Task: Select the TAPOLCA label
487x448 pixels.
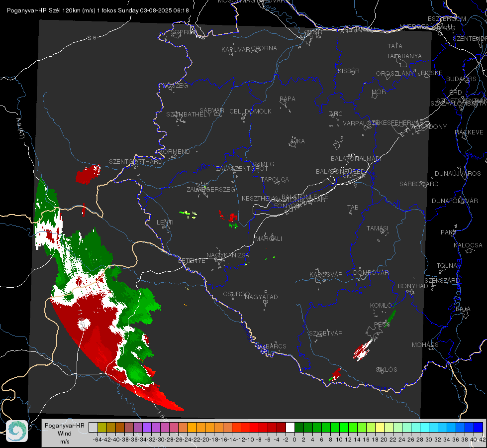Action: (275, 179)
